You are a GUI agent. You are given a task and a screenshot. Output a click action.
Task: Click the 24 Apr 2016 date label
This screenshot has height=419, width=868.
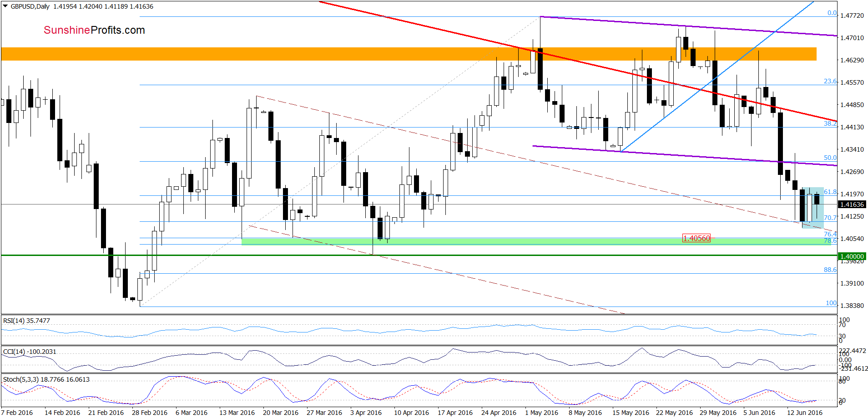(499, 413)
